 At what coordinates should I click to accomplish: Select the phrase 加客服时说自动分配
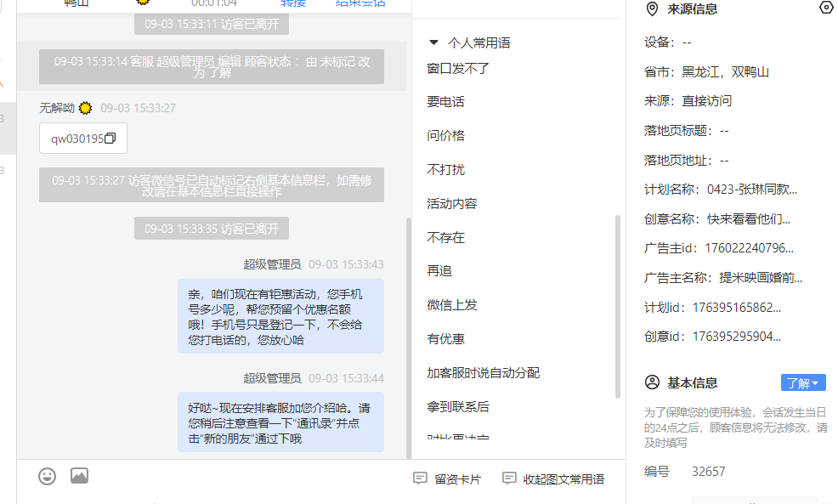(x=483, y=372)
